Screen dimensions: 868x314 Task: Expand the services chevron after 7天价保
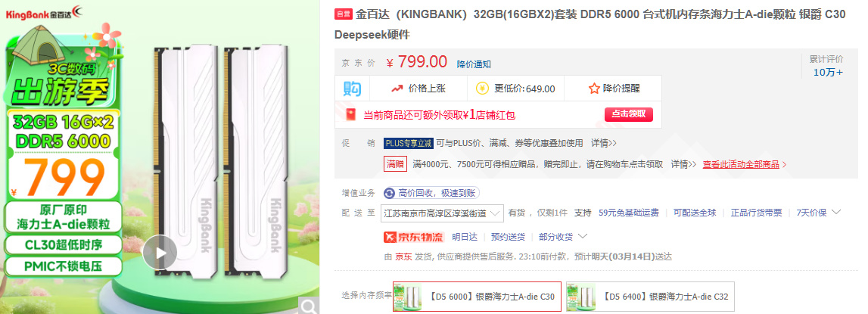click(836, 212)
